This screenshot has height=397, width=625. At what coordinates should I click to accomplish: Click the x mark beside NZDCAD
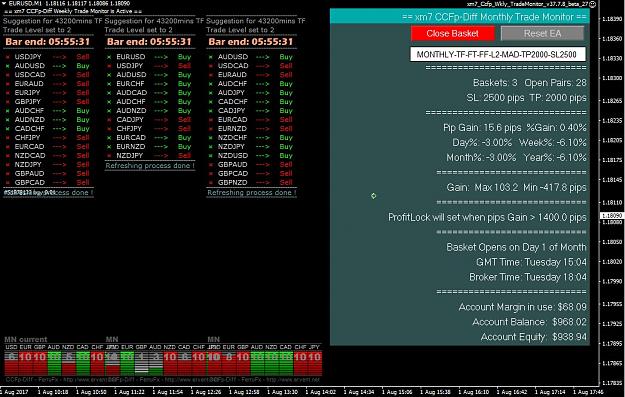8,155
